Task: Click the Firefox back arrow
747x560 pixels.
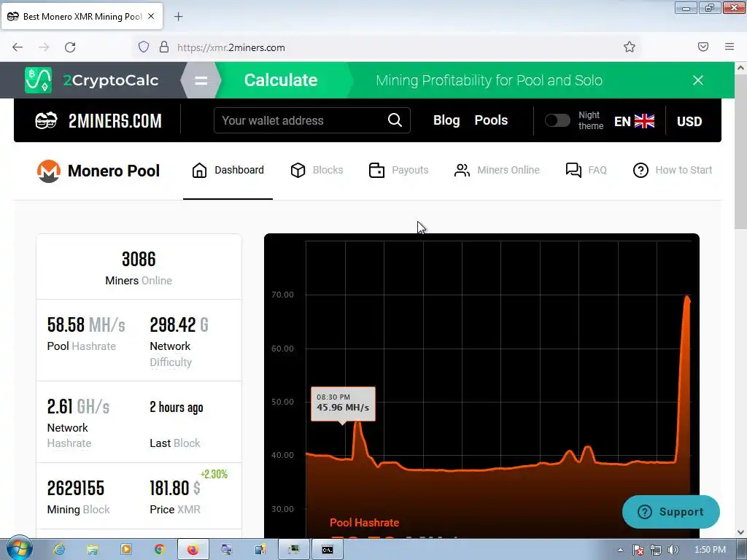Action: click(18, 47)
